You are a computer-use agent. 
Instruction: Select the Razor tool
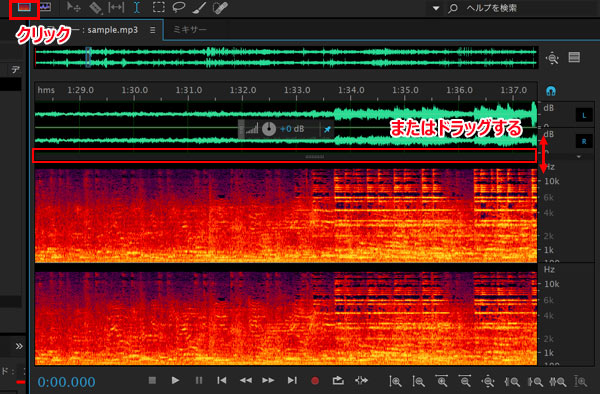tap(95, 8)
